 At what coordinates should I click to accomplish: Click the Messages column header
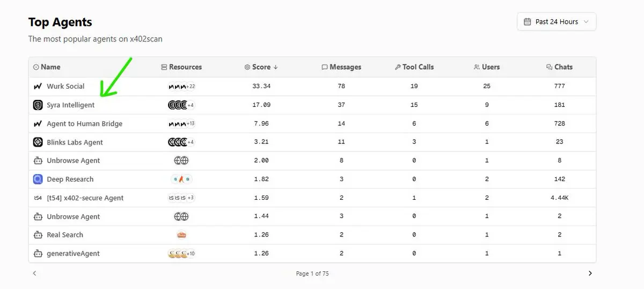[345, 67]
